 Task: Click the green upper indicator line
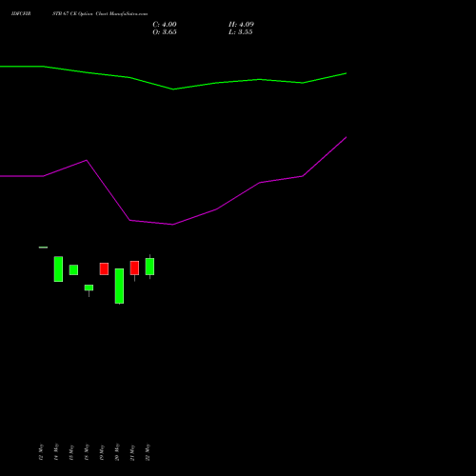[173, 89]
